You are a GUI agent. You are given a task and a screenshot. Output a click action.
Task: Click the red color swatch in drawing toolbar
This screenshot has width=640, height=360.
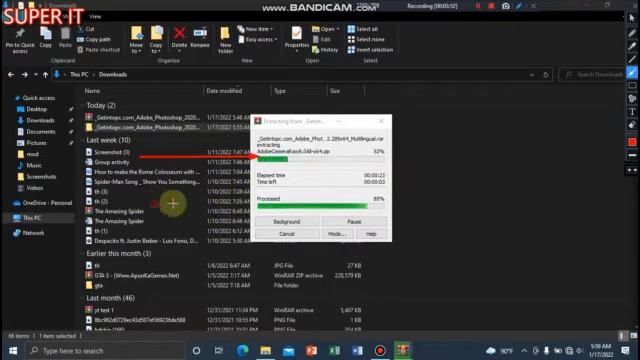pyautogui.click(x=632, y=142)
